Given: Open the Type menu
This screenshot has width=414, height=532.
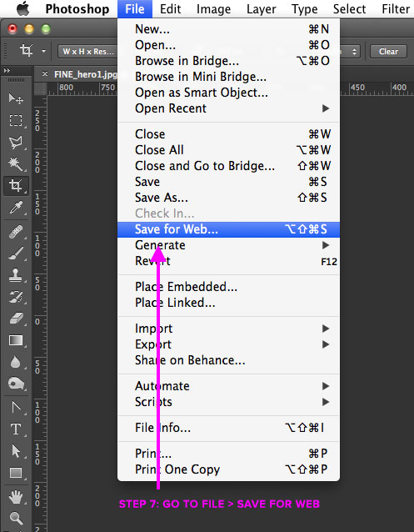Looking at the screenshot, I should click(305, 9).
